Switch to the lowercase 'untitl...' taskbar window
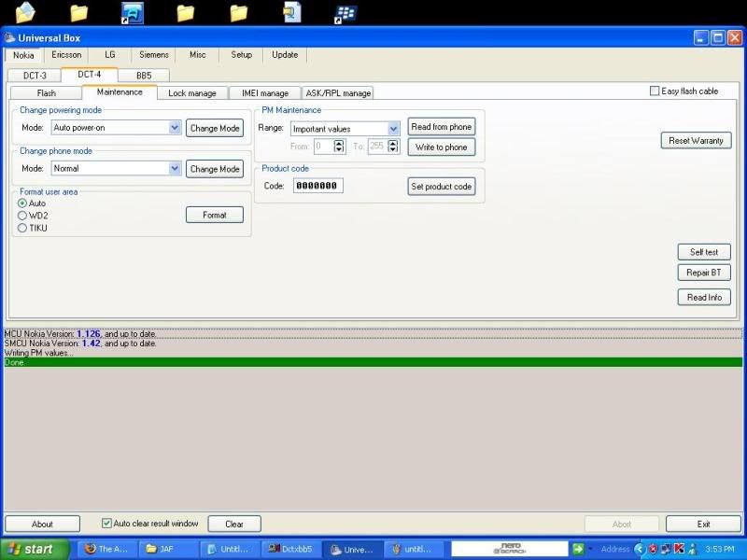The height and width of the screenshot is (560, 747). point(414,549)
